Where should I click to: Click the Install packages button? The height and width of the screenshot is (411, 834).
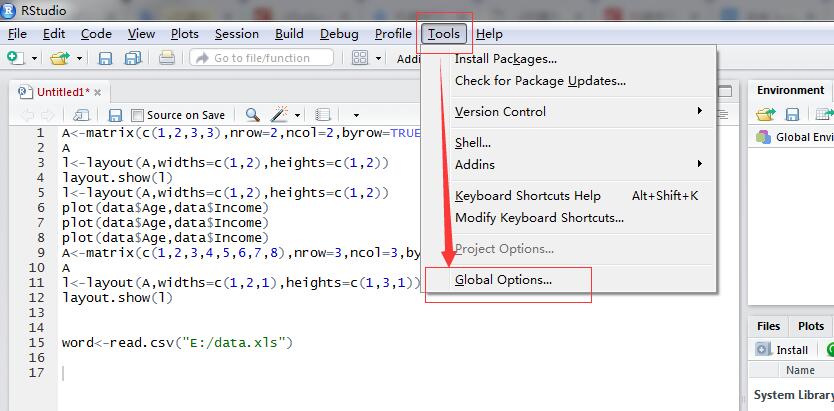[x=783, y=349]
